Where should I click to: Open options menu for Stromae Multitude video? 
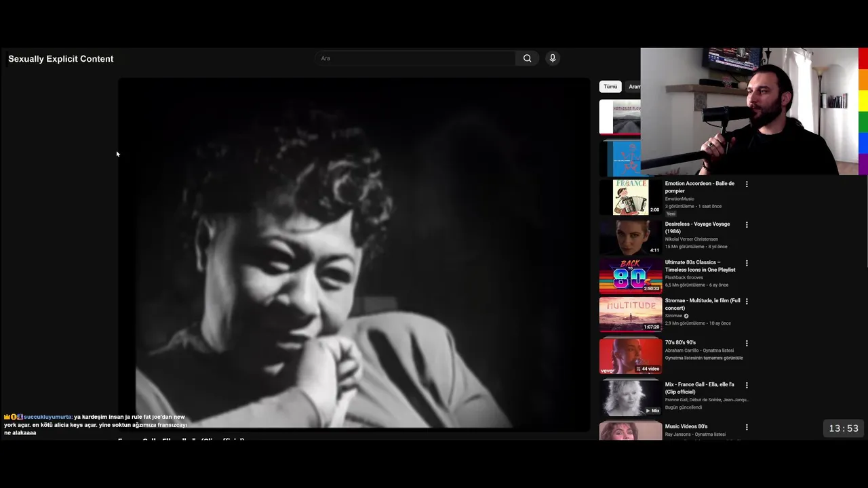(747, 301)
